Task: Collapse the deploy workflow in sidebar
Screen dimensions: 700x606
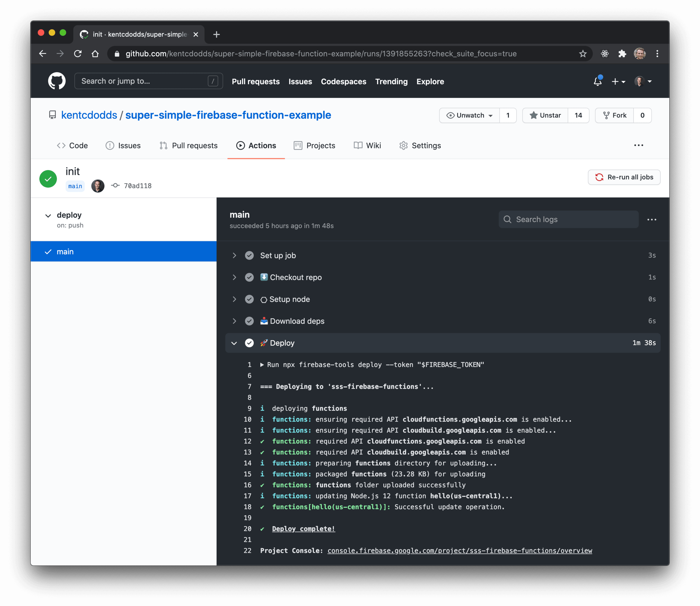Action: click(48, 215)
